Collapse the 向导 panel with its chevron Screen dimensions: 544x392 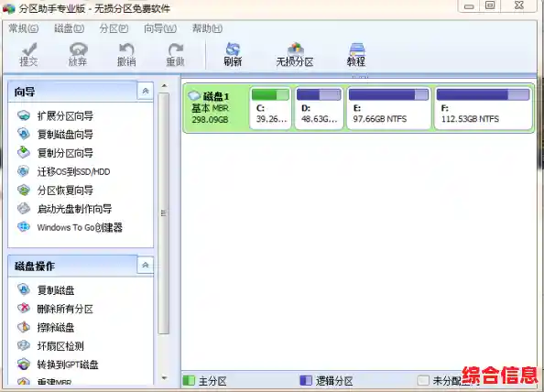(x=146, y=92)
